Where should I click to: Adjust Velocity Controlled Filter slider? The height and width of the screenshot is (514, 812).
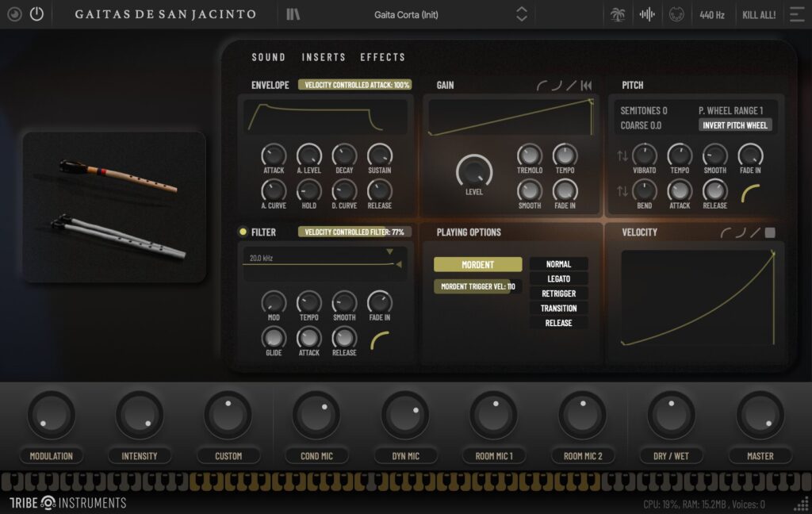point(354,232)
